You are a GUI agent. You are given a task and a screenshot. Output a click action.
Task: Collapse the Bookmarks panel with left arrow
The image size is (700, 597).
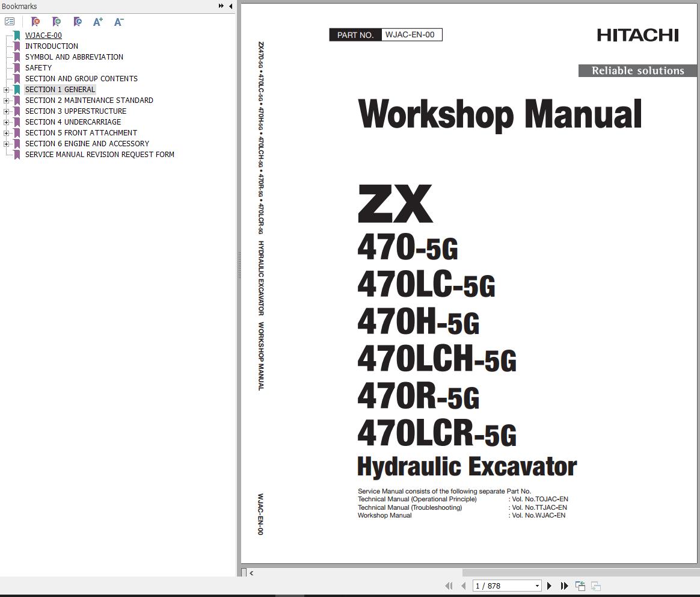coord(231,6)
